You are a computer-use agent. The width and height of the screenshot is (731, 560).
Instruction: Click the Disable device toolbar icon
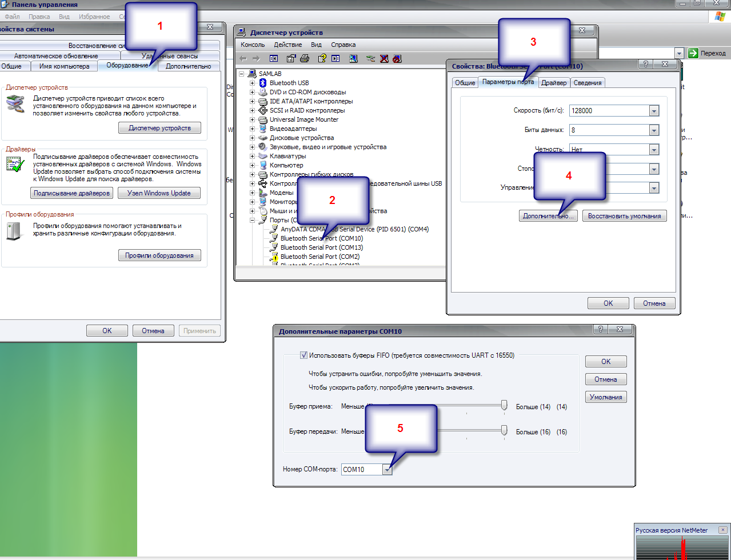click(x=397, y=58)
